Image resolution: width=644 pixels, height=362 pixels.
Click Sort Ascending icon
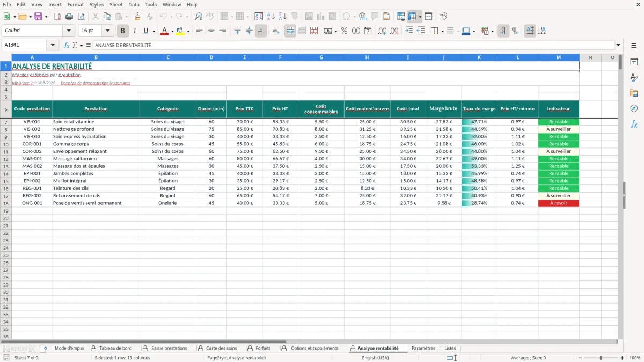(271, 17)
